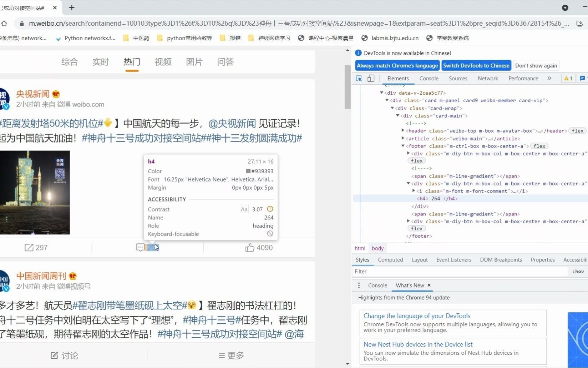This screenshot has width=588, height=368.
Task: Open the Python networkx bookmark
Action: point(85,38)
